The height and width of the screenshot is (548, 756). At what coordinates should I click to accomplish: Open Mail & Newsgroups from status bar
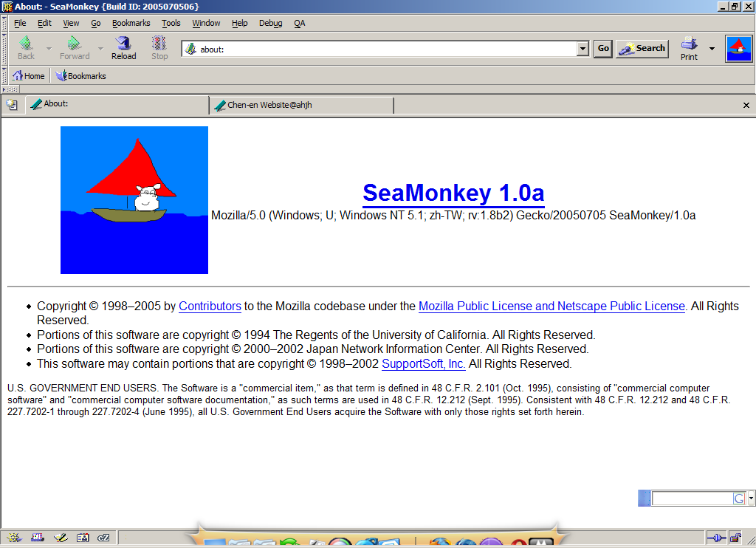37,538
